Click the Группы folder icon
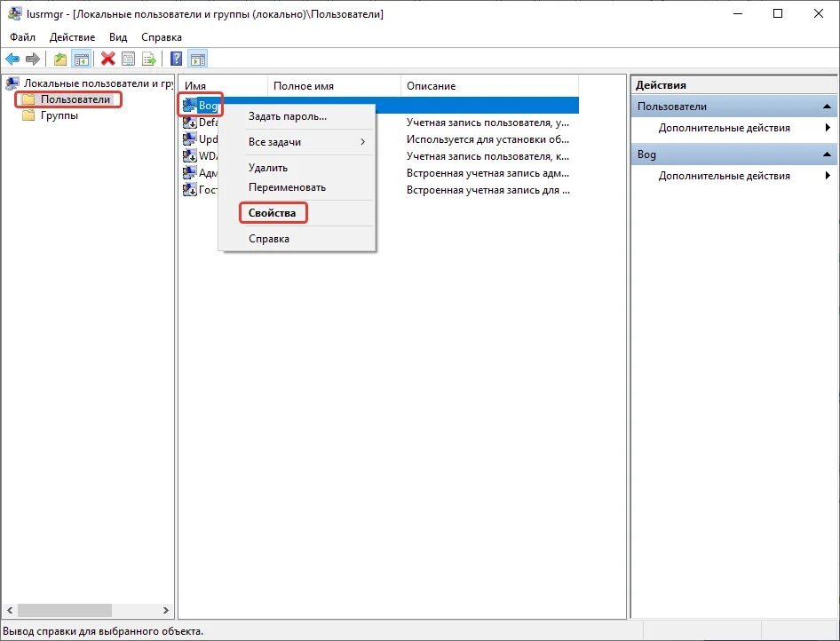Image resolution: width=840 pixels, height=641 pixels. [28, 115]
